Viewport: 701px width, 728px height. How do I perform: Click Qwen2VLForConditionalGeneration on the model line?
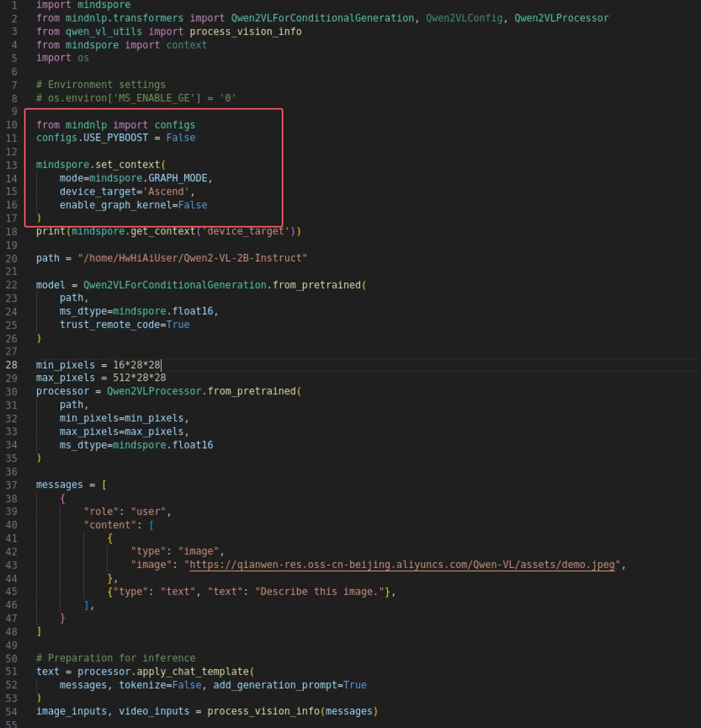175,285
